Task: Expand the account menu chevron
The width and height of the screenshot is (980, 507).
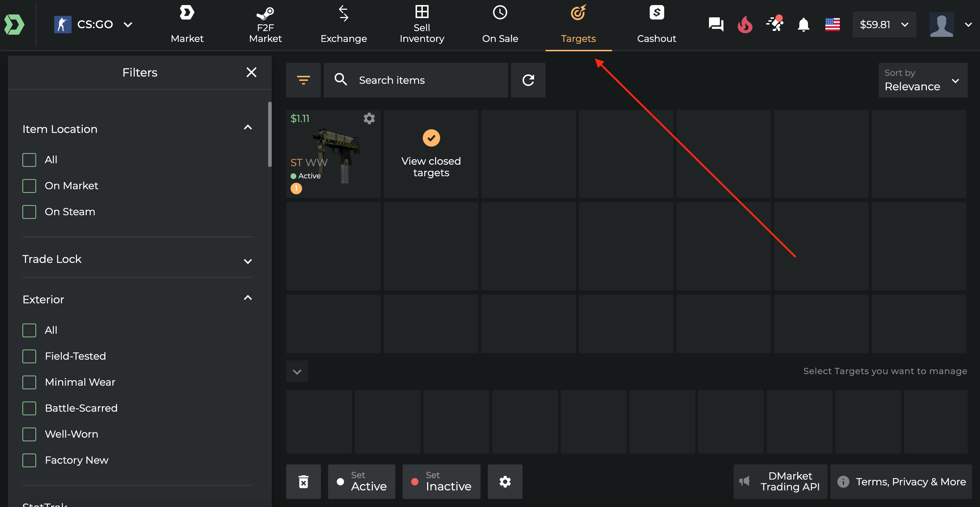Action: (x=968, y=25)
